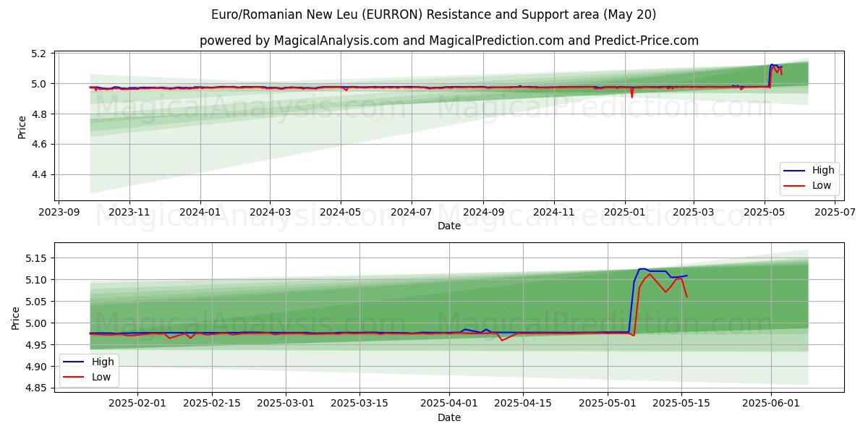Click the bottom chart 'Price' axis label

point(17,318)
